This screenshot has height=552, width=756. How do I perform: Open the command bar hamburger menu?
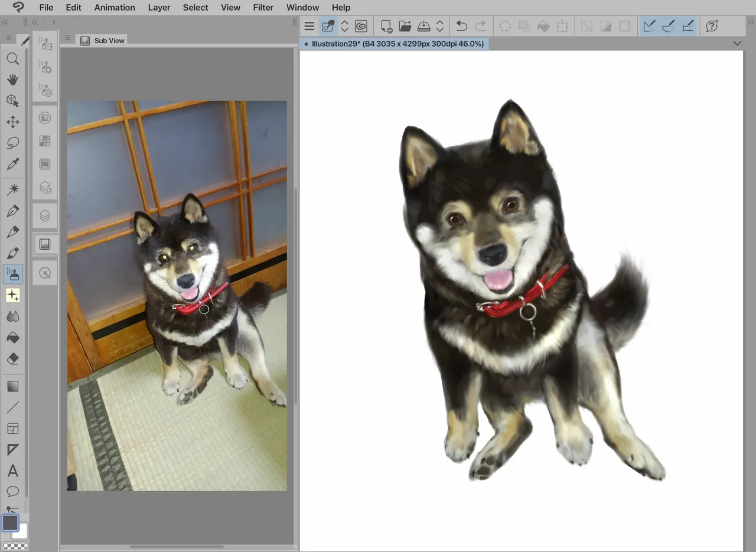pos(309,26)
